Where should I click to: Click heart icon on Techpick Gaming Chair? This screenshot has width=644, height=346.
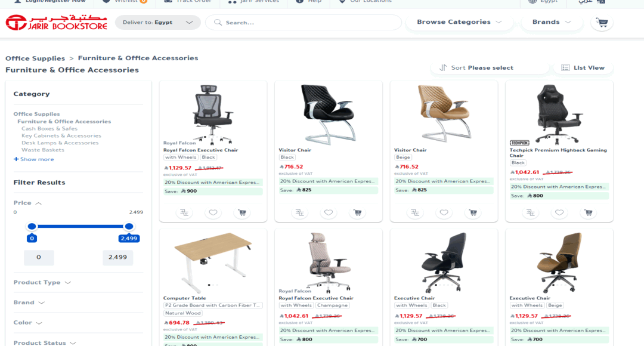point(559,212)
